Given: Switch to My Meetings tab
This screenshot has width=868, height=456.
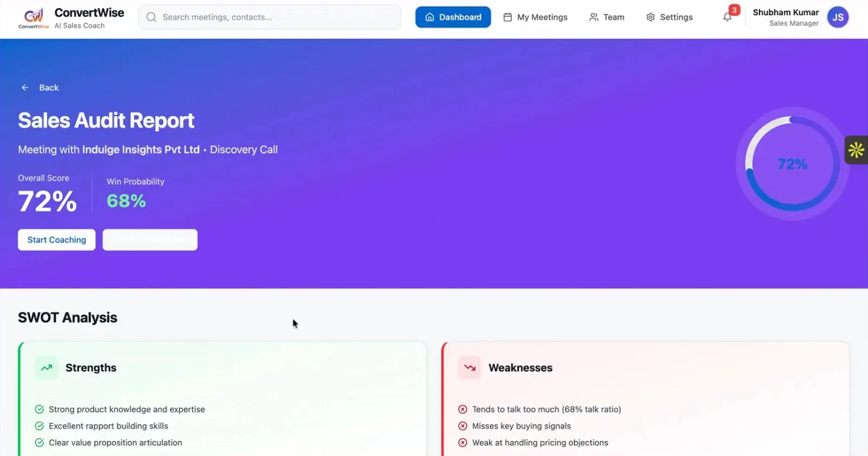Looking at the screenshot, I should click(x=535, y=17).
